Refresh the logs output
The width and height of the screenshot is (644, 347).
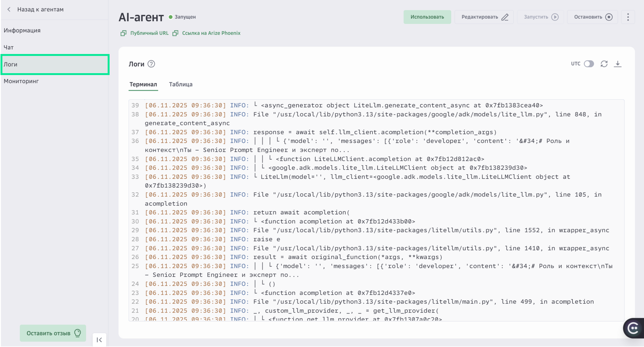(x=604, y=64)
